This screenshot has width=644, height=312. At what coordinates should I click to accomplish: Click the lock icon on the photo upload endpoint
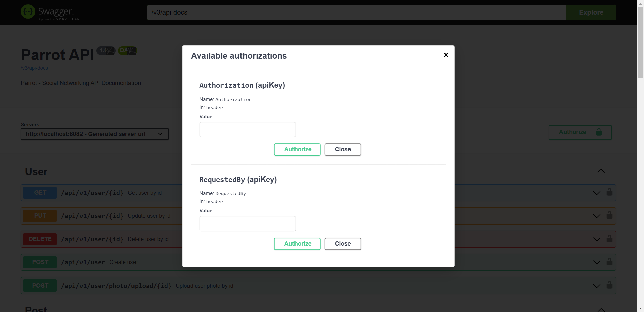click(610, 285)
